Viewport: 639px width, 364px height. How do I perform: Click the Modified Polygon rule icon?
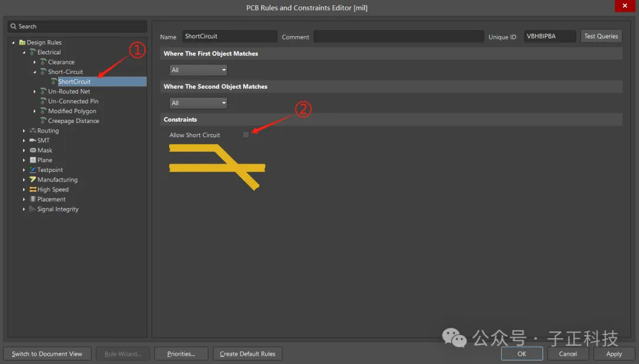[x=43, y=110]
